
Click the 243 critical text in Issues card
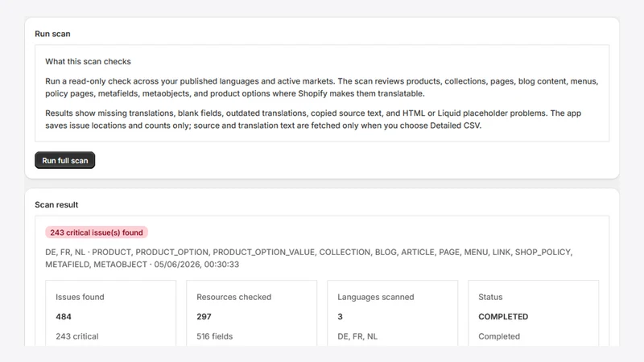77,336
